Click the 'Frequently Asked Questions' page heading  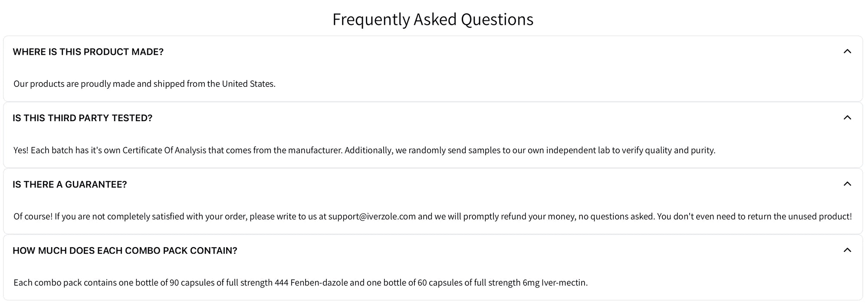click(x=433, y=20)
